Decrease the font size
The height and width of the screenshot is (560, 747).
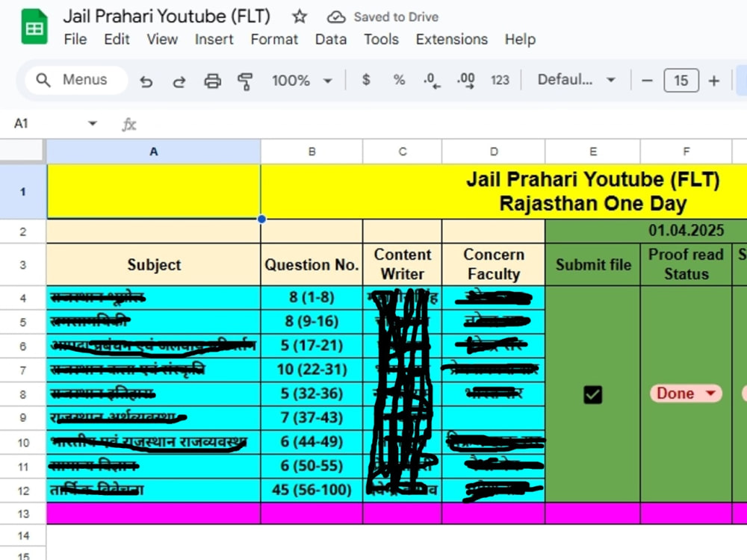coord(647,81)
